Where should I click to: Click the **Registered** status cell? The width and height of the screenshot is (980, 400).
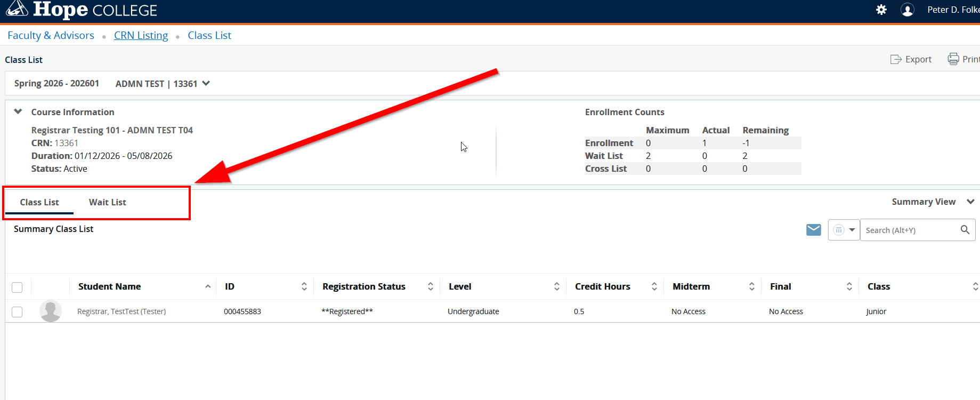[x=347, y=311]
